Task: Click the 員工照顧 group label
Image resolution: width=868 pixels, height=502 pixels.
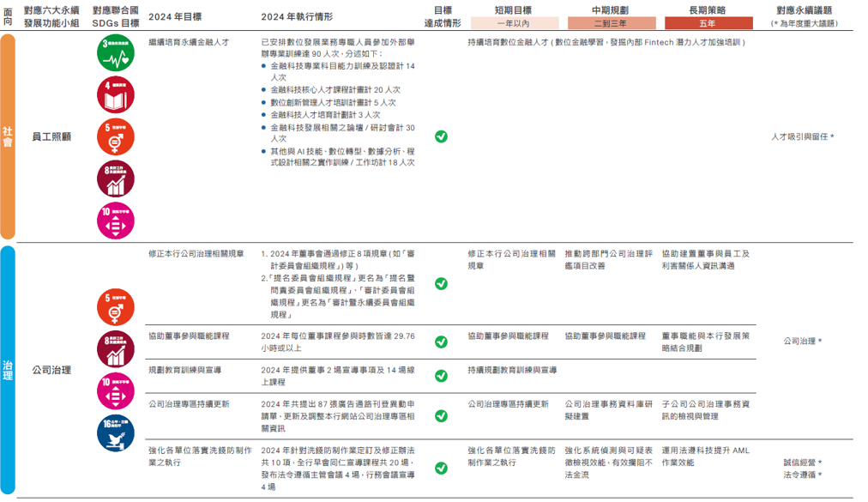Action: pos(51,136)
